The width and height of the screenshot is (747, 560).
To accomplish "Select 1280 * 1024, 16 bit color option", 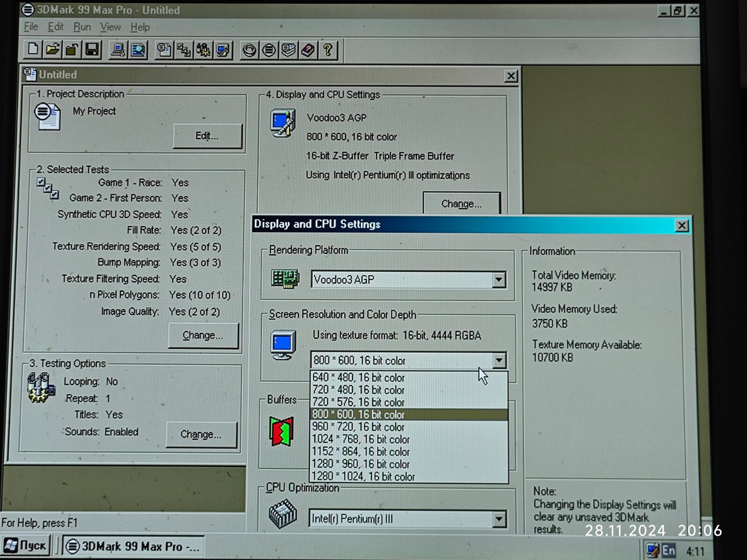I will click(x=409, y=476).
